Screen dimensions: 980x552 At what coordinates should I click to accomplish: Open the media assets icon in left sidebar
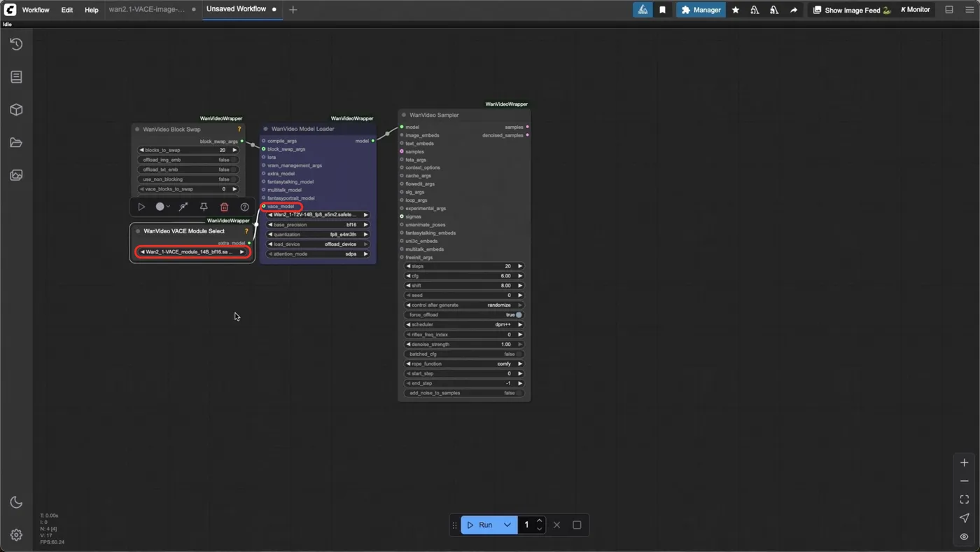pyautogui.click(x=16, y=175)
